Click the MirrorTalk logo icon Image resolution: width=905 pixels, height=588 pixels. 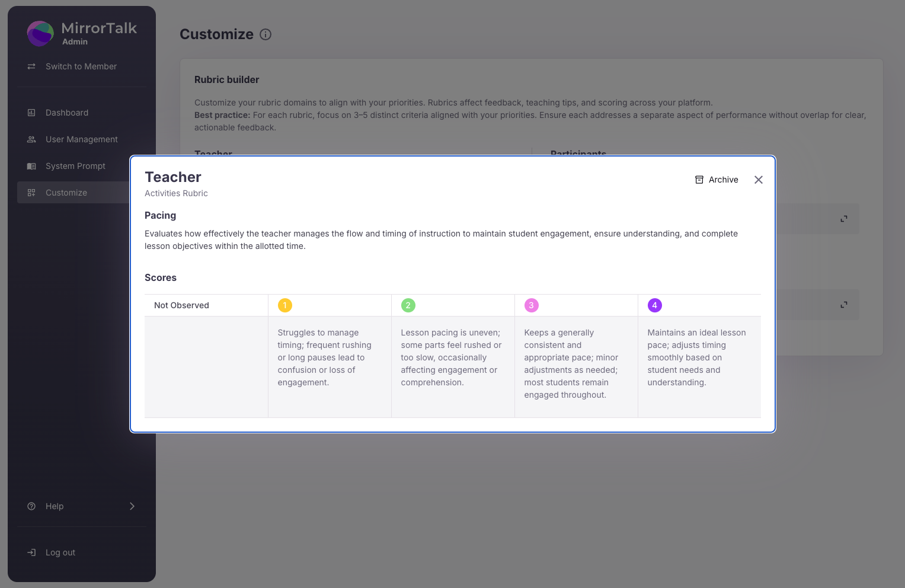click(x=40, y=34)
